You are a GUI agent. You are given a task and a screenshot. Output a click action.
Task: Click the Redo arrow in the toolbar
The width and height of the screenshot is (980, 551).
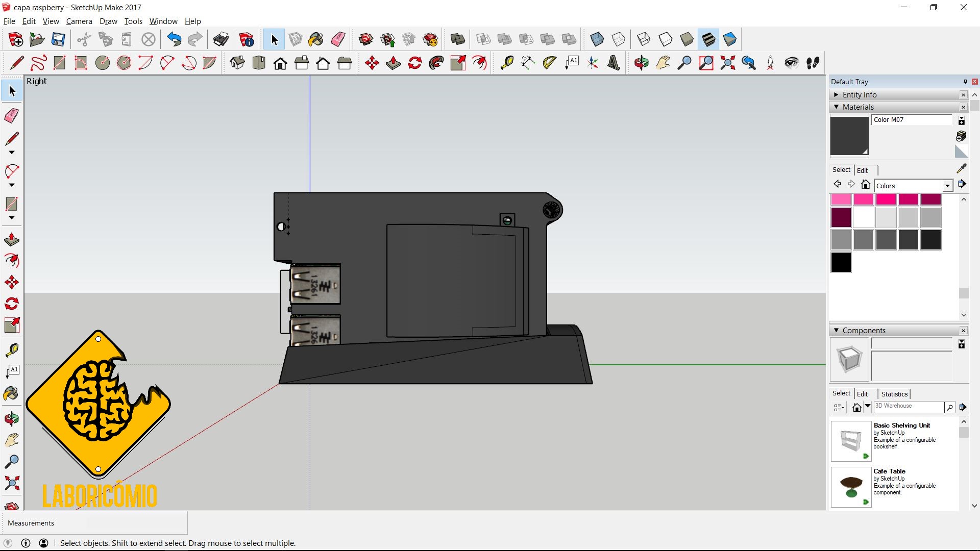pyautogui.click(x=195, y=39)
